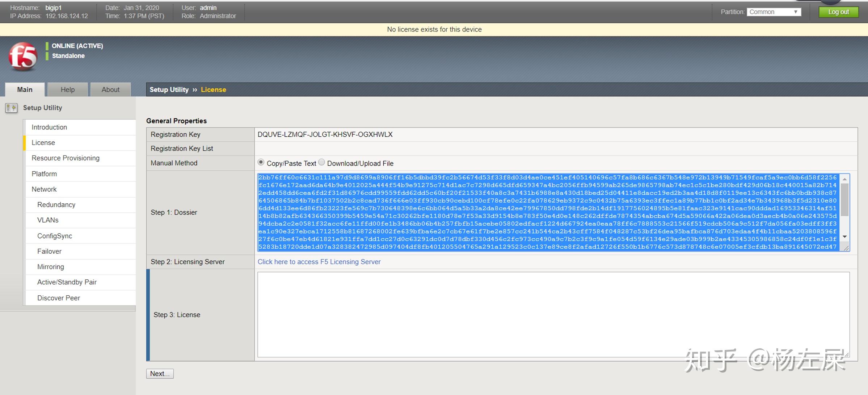Viewport: 868px width, 395px height.
Task: Select License in the sidebar menu
Action: pos(80,143)
